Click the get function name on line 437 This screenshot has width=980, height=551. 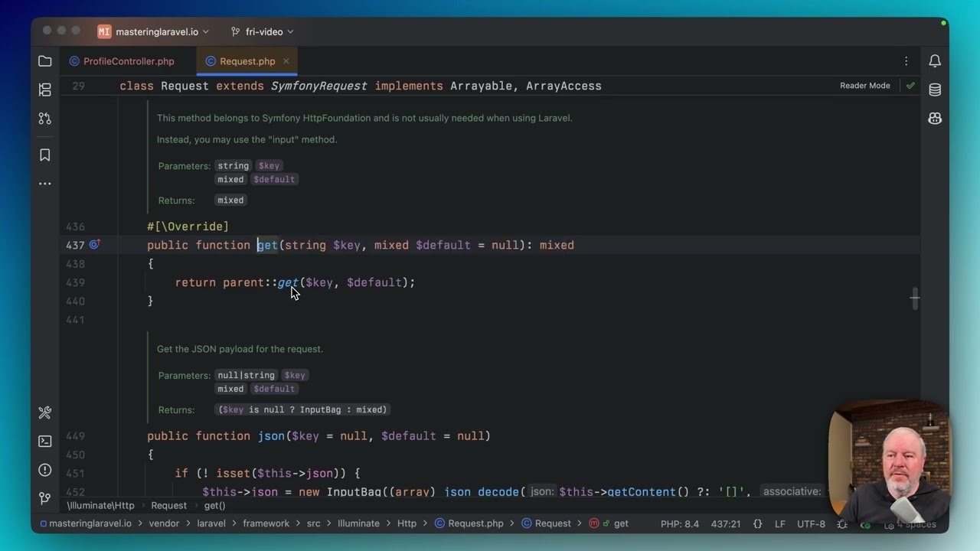pos(267,245)
